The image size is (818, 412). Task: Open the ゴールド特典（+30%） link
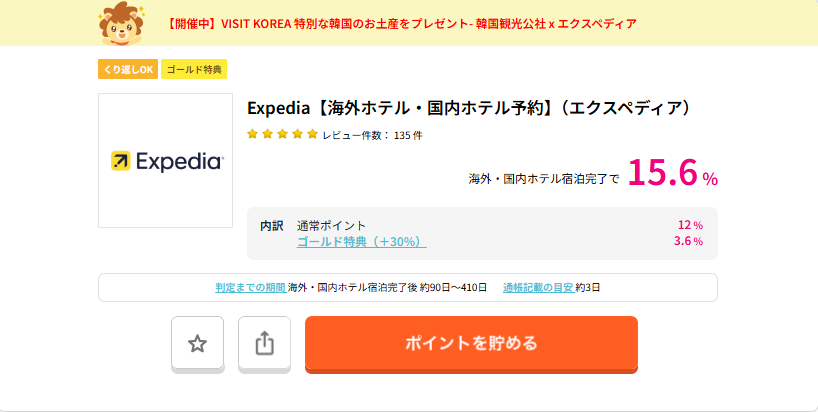(361, 241)
